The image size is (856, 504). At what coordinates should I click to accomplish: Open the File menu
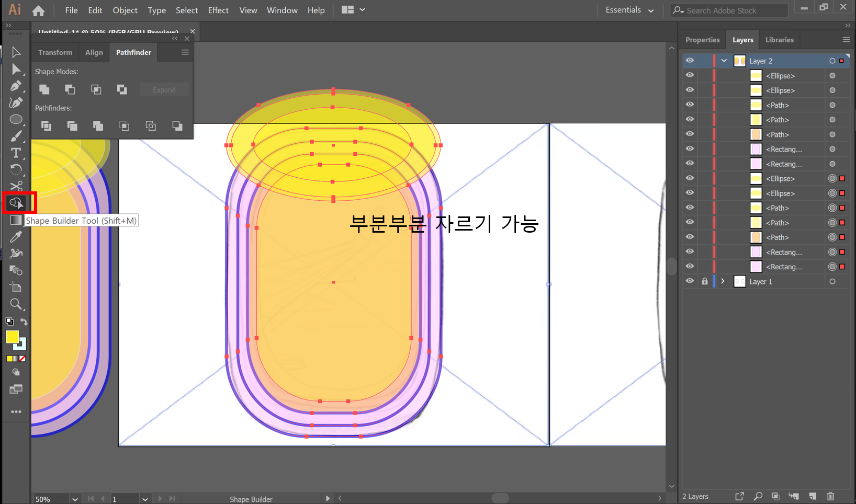71,10
